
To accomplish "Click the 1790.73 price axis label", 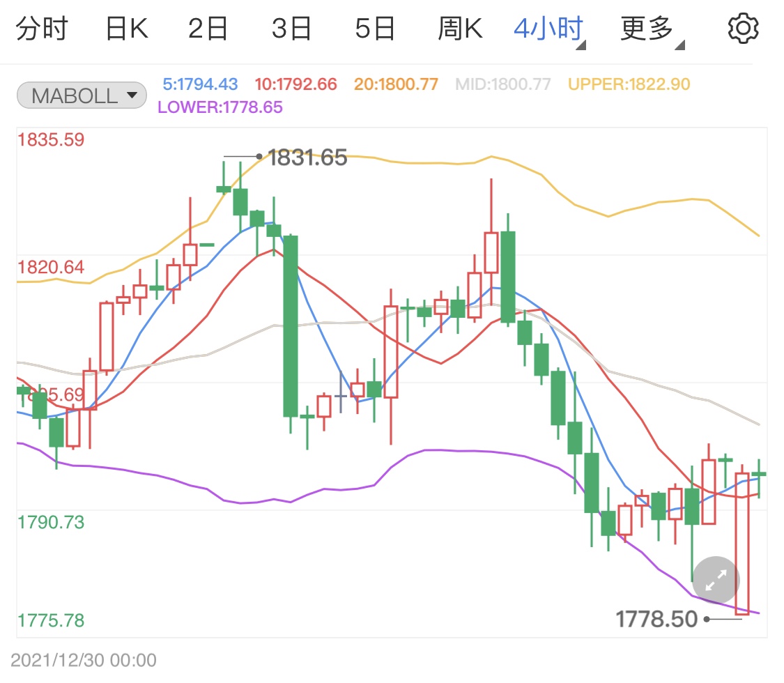I will click(x=51, y=522).
